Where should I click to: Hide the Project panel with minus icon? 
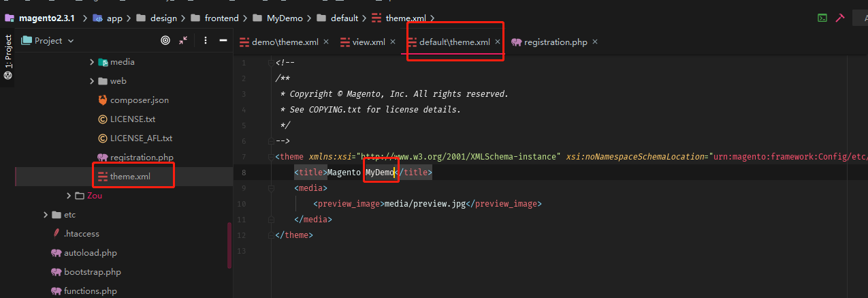(223, 41)
